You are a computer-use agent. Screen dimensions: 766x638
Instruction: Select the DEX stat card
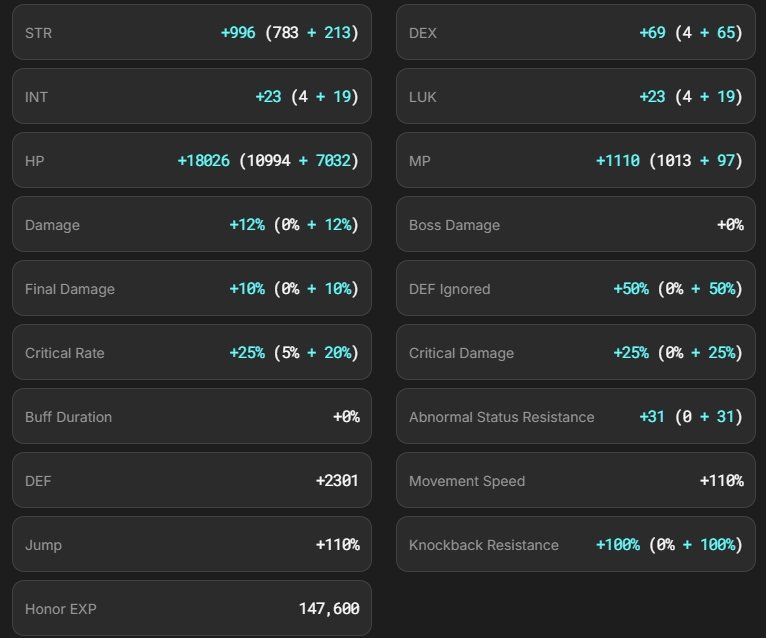click(575, 33)
